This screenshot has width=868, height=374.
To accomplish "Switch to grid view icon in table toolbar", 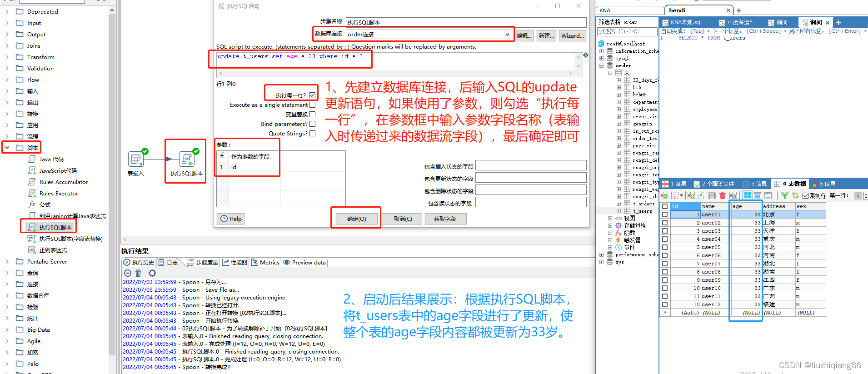I will pos(748,195).
